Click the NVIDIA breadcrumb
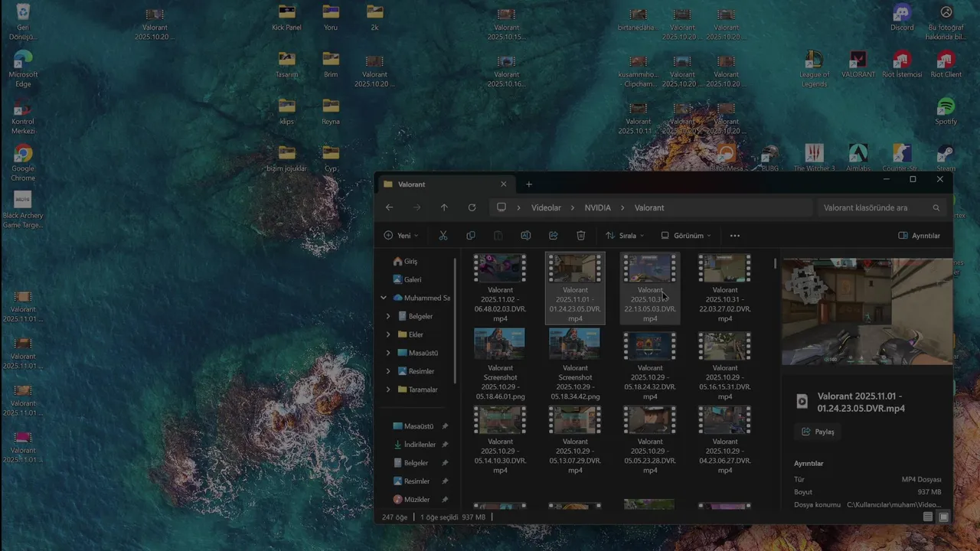 point(597,207)
